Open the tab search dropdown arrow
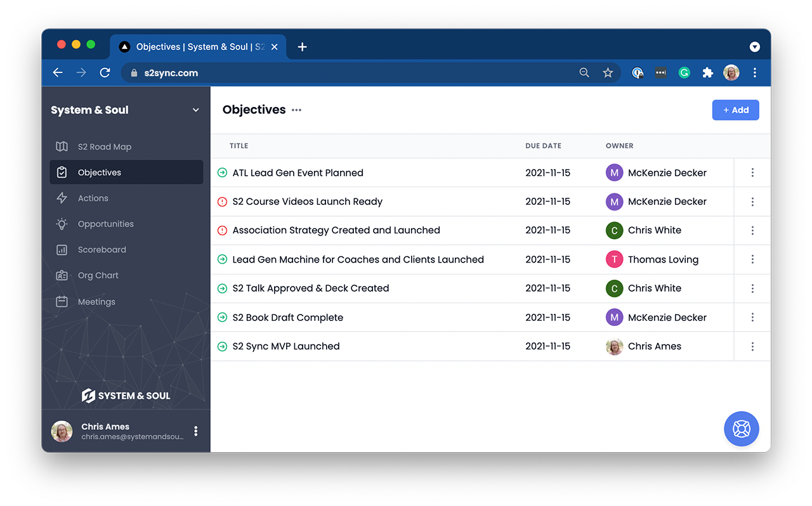Image resolution: width=812 pixels, height=506 pixels. click(x=755, y=47)
